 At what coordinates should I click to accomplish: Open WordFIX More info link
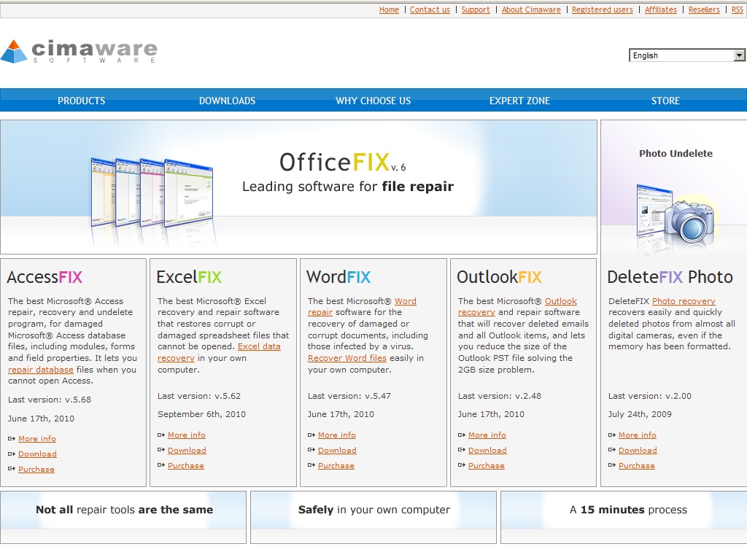pyautogui.click(x=337, y=435)
